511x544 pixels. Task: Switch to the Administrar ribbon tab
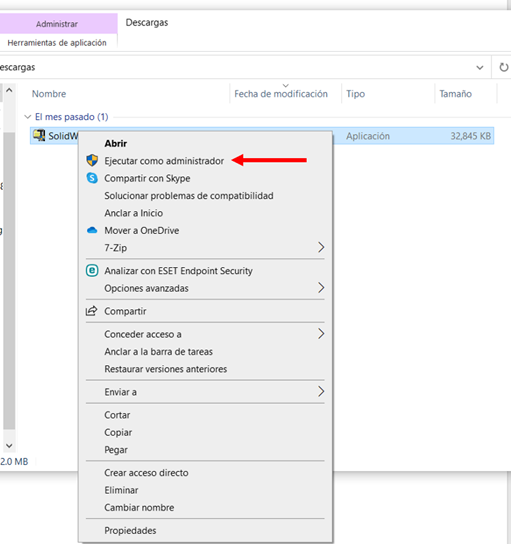click(57, 24)
